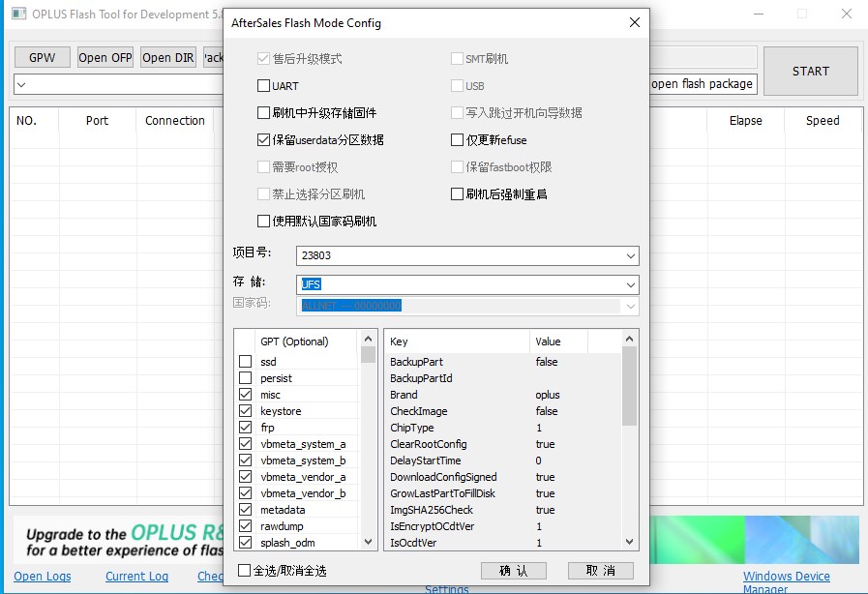Image resolution: width=868 pixels, height=594 pixels.
Task: Disable the 保留userdata分区数据 checkbox
Action: 262,137
